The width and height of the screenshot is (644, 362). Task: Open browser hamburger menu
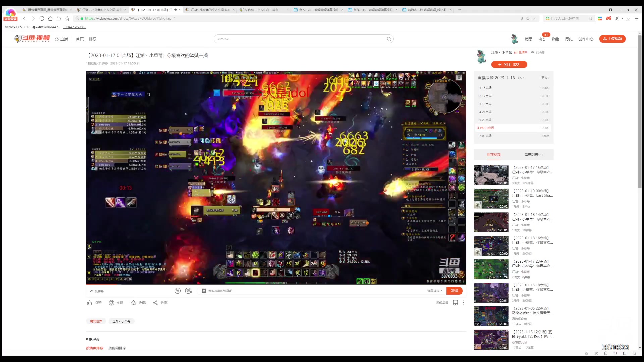click(636, 19)
